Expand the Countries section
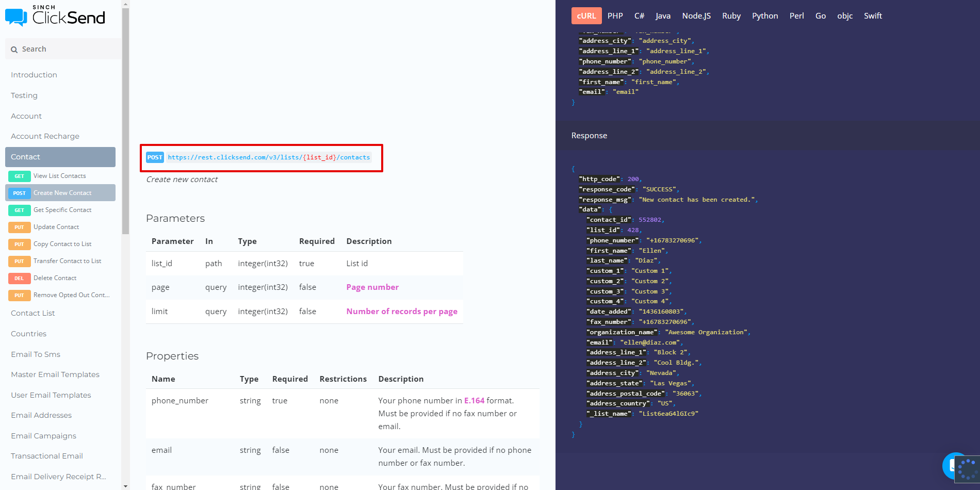980x490 pixels. click(29, 334)
